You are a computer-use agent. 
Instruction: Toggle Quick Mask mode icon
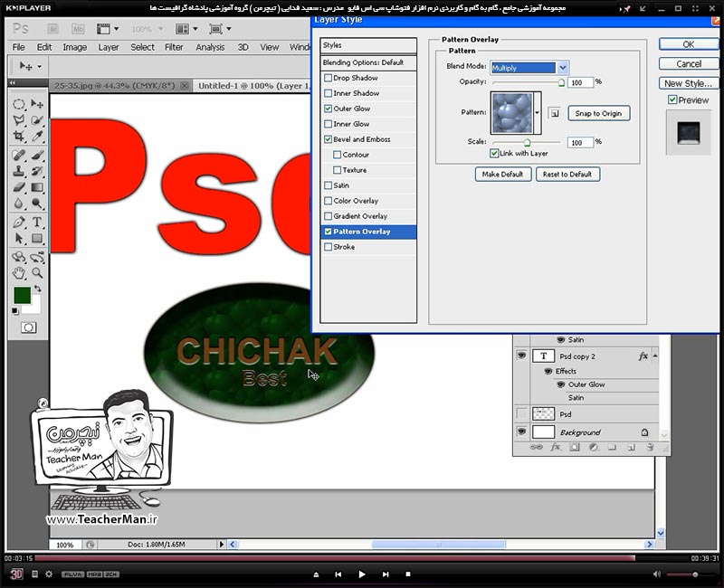29,327
